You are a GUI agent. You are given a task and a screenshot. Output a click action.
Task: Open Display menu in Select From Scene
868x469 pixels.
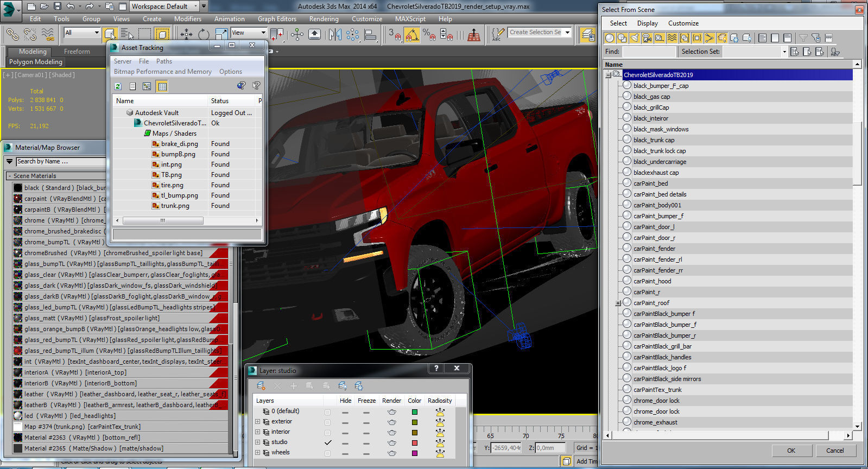[x=647, y=23]
